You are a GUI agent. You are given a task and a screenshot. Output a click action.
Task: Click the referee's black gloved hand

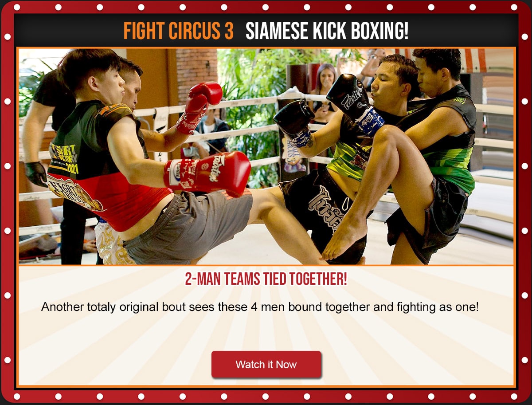pos(36,173)
